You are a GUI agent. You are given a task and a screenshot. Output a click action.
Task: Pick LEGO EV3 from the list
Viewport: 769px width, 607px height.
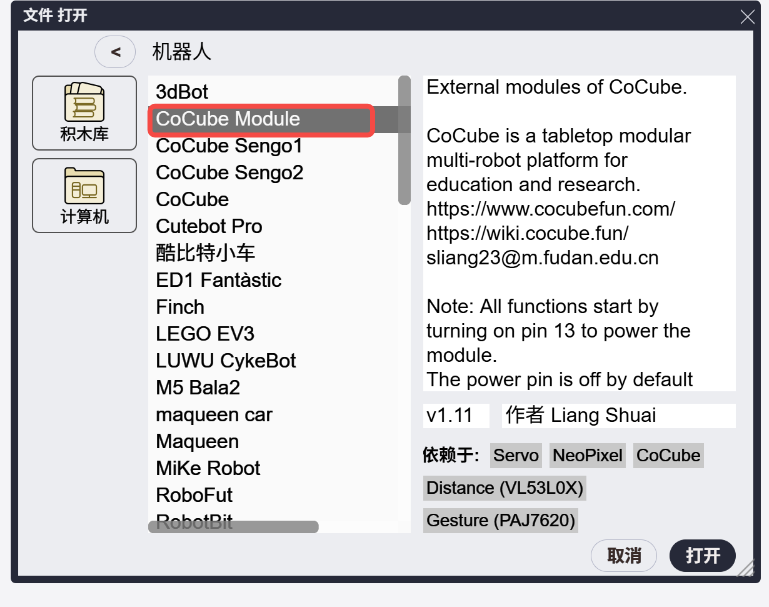click(205, 334)
